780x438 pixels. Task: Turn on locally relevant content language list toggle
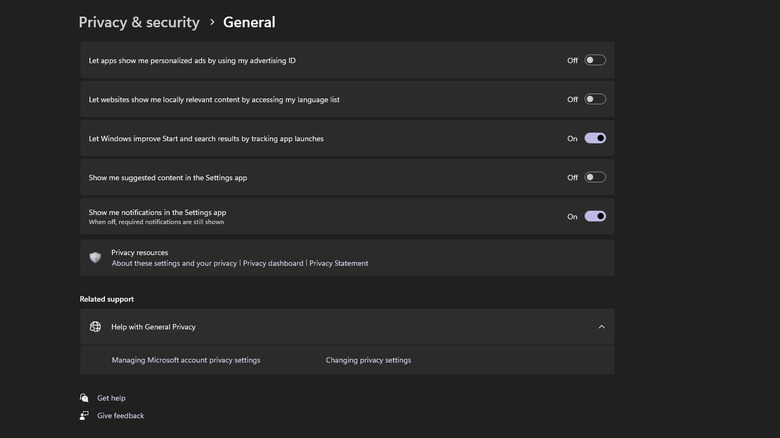[595, 99]
